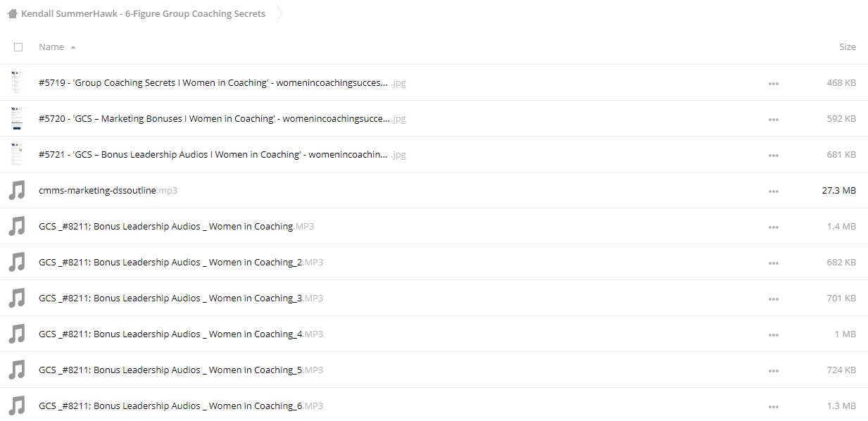Open 'GCS _#8211; Bonus Leadership Audios _ Women in Coaching.MP3'

[x=176, y=227]
